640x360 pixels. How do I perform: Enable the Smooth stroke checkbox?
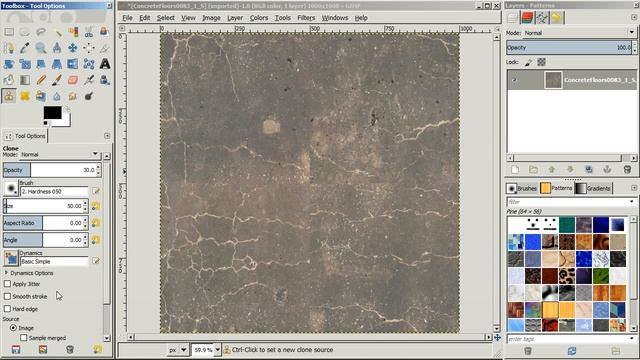click(x=7, y=296)
